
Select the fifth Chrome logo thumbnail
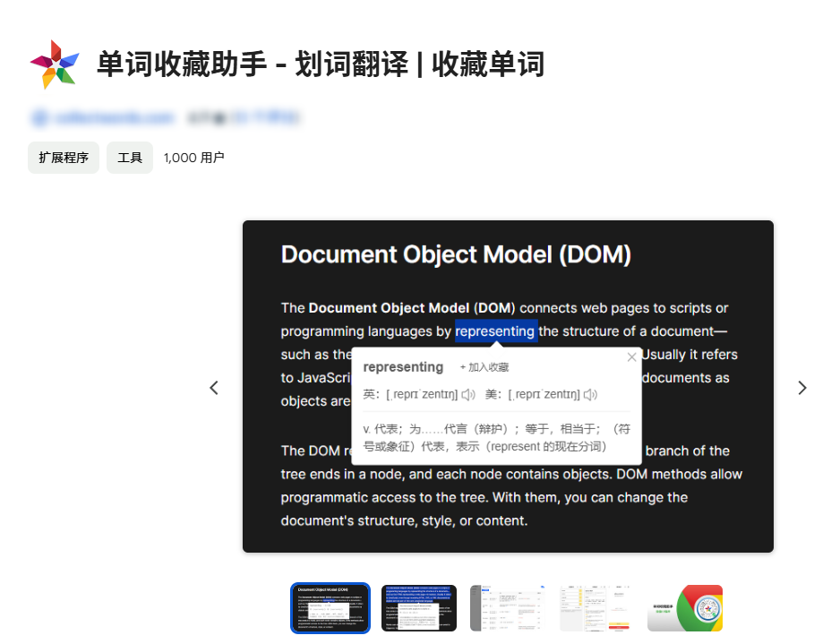[x=685, y=608]
